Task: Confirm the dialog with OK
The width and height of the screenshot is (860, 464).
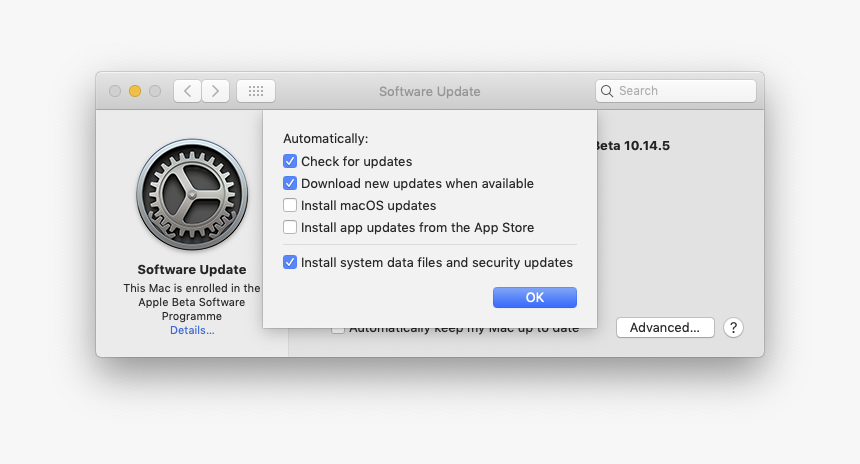Action: point(535,297)
